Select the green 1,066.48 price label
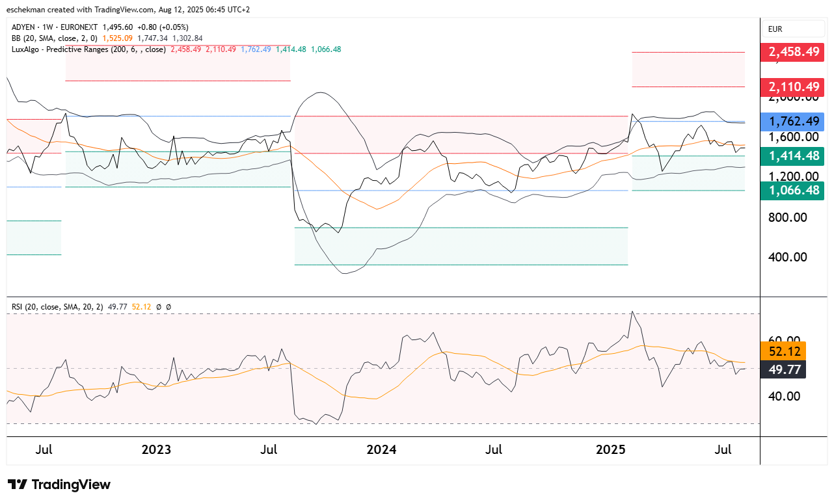The width and height of the screenshot is (834, 504). [x=792, y=191]
